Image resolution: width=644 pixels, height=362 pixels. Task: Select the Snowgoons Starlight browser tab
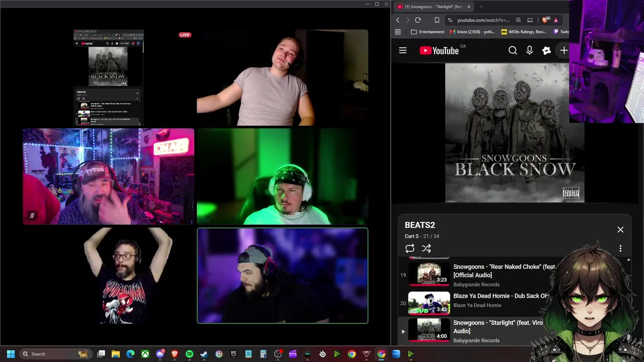tap(433, 7)
